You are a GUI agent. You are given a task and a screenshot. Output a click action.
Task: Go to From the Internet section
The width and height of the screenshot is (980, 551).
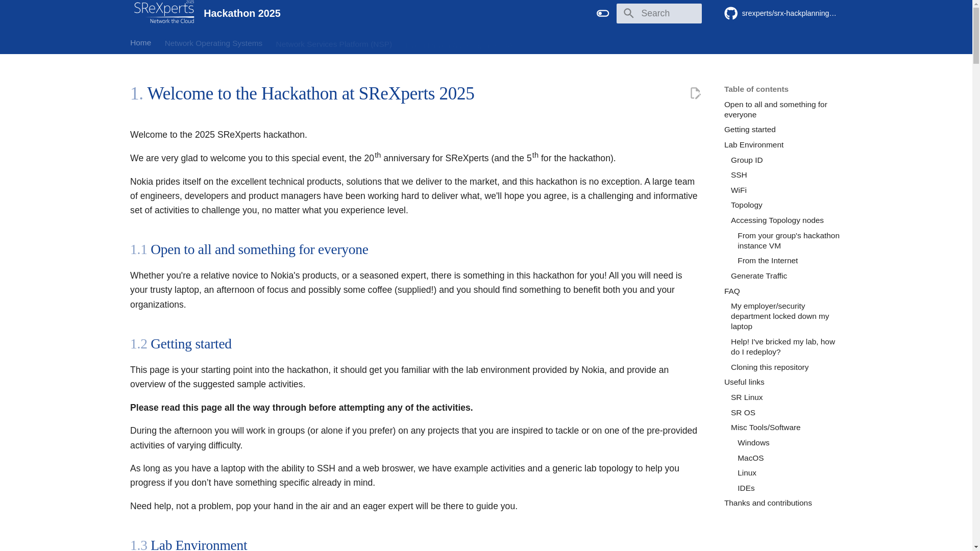(767, 261)
